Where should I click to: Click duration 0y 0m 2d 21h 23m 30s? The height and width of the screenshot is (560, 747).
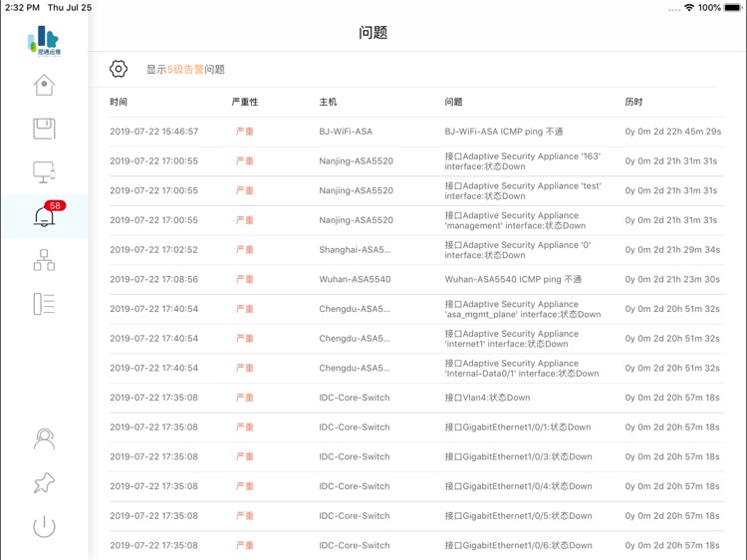coord(672,279)
